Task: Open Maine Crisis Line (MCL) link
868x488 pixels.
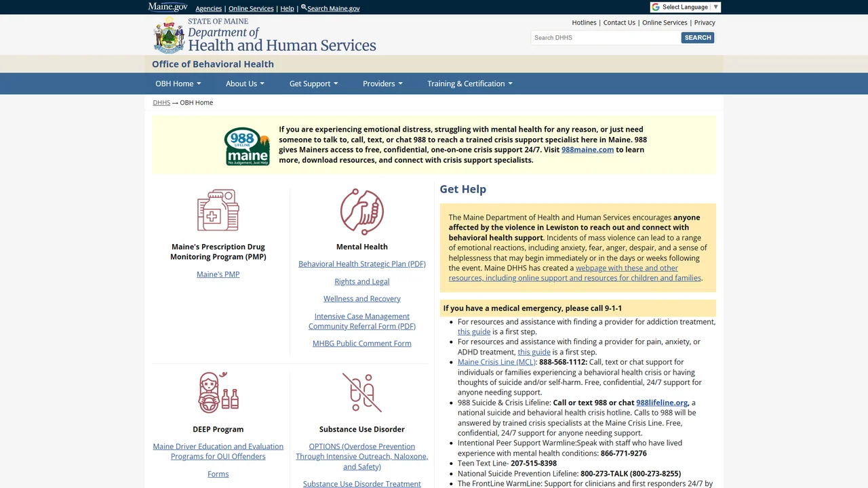Action: tap(496, 362)
